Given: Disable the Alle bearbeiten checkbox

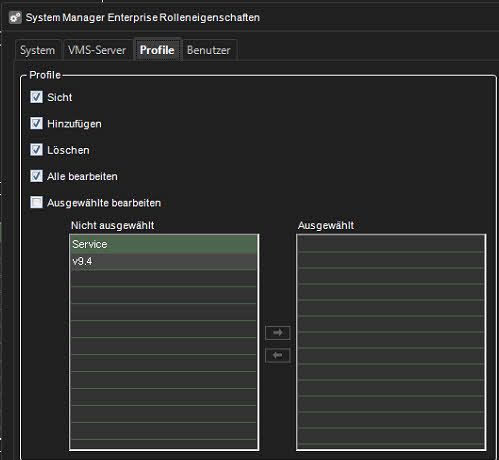Looking at the screenshot, I should click(36, 176).
